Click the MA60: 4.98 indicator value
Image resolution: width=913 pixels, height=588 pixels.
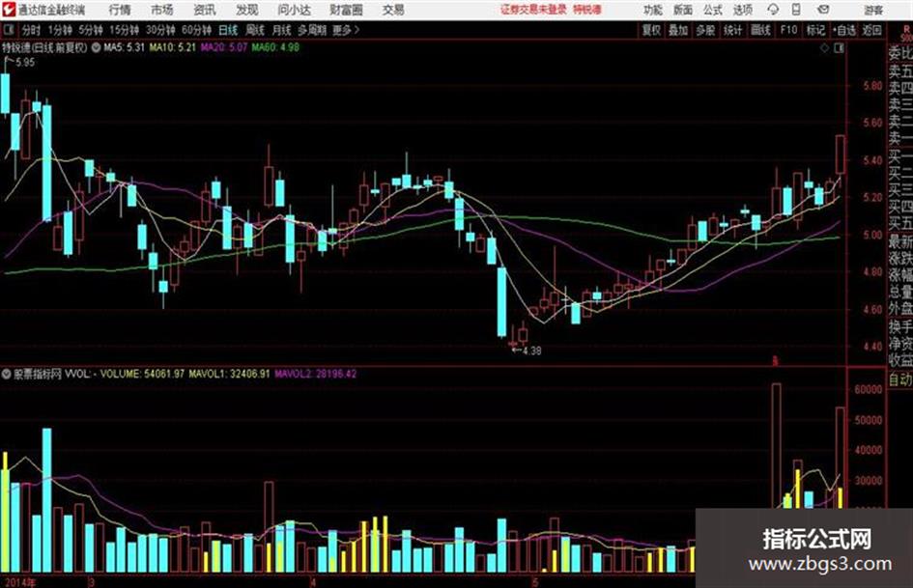pyautogui.click(x=275, y=47)
